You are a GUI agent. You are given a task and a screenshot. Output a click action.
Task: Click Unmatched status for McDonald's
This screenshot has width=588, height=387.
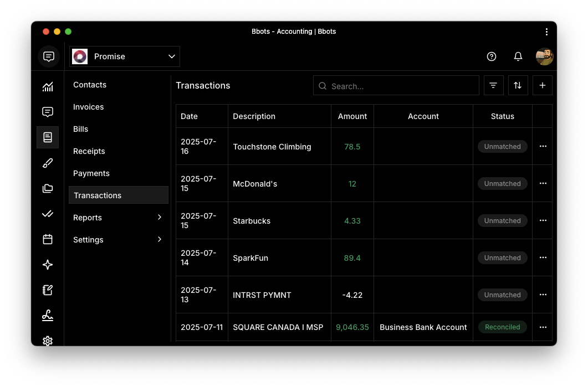pos(502,184)
